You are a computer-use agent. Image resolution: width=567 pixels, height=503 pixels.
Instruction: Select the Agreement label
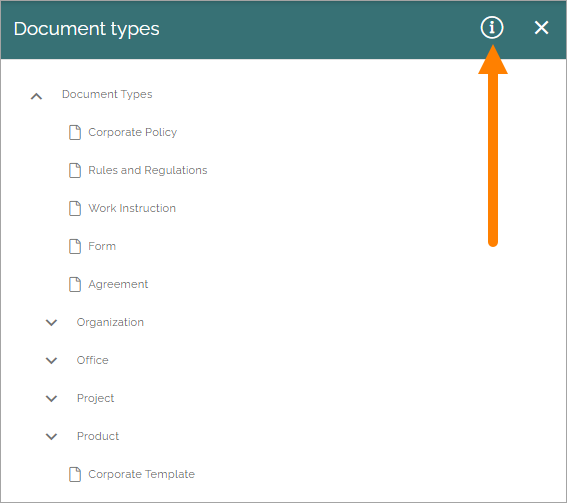[118, 285]
